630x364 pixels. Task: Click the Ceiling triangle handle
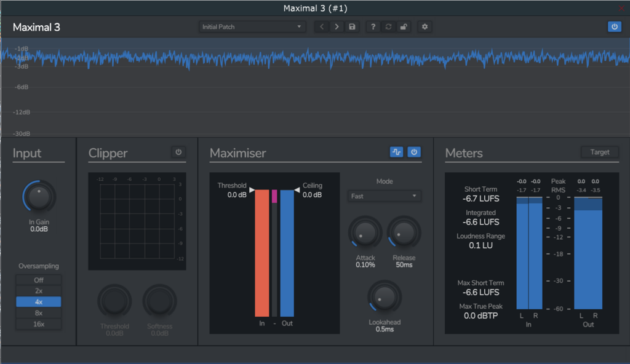click(297, 189)
